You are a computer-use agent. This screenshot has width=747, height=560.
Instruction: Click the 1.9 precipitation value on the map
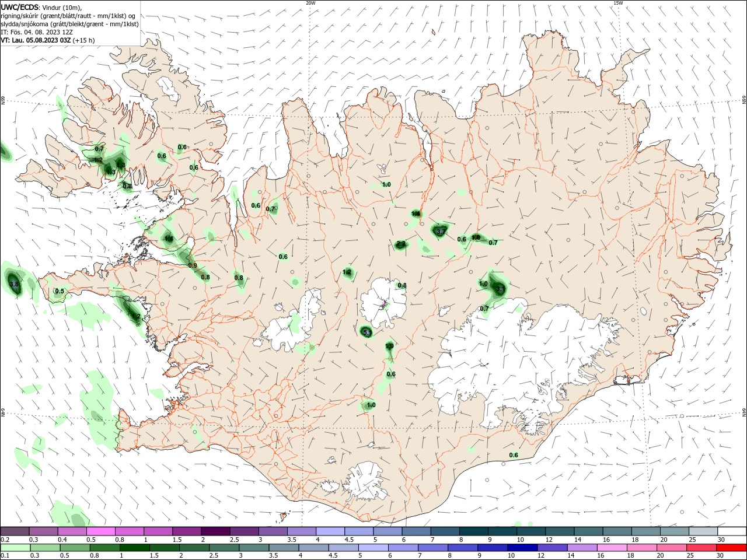point(389,346)
